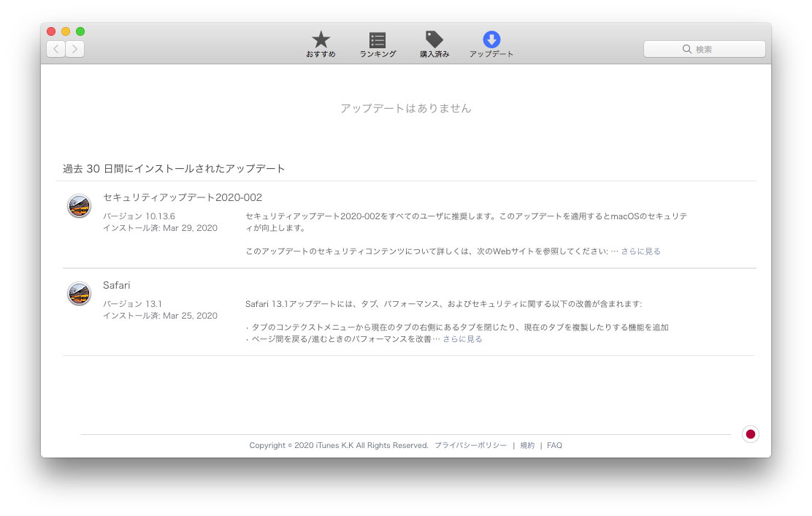The width and height of the screenshot is (812, 516).
Task: Select the アップデート (Updates) download tab
Action: point(491,44)
